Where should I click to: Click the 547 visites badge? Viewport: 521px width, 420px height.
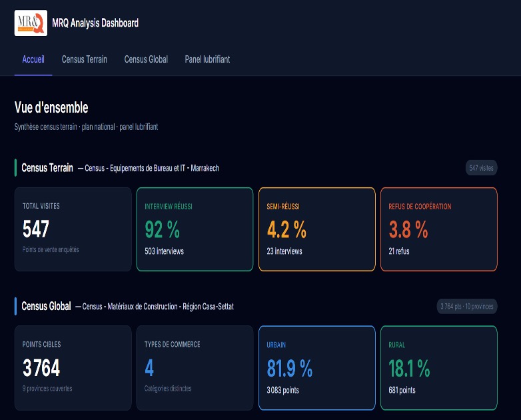coord(481,168)
